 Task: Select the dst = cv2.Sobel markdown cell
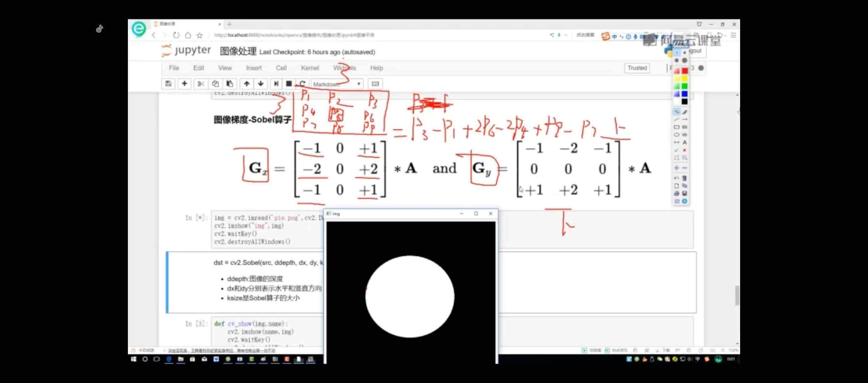431,283
